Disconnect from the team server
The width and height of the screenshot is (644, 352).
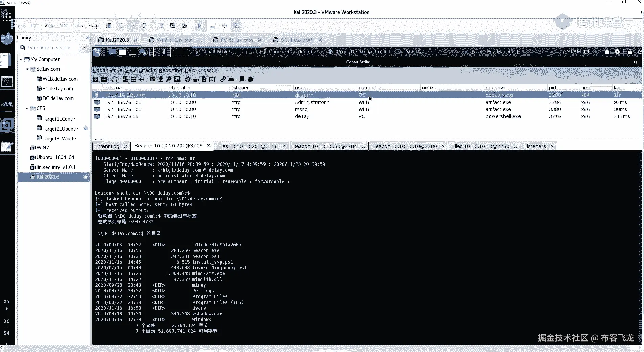point(104,79)
